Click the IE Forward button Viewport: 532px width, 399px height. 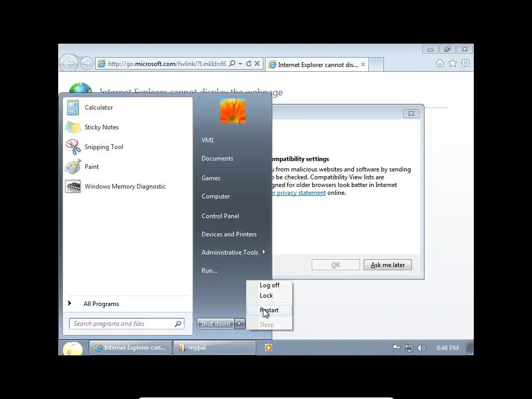87,63
